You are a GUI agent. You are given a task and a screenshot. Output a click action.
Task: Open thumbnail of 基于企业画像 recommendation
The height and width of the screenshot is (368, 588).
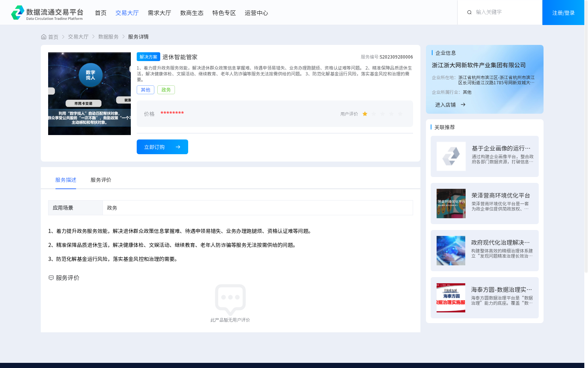click(x=451, y=156)
